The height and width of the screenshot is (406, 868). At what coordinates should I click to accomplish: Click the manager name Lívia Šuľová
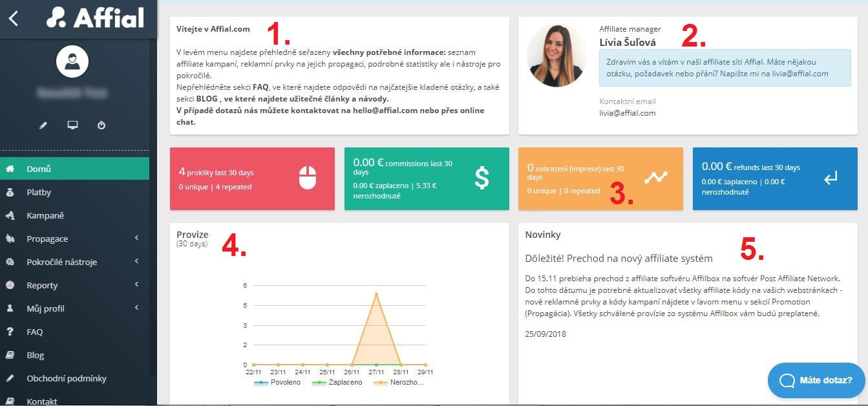[628, 43]
